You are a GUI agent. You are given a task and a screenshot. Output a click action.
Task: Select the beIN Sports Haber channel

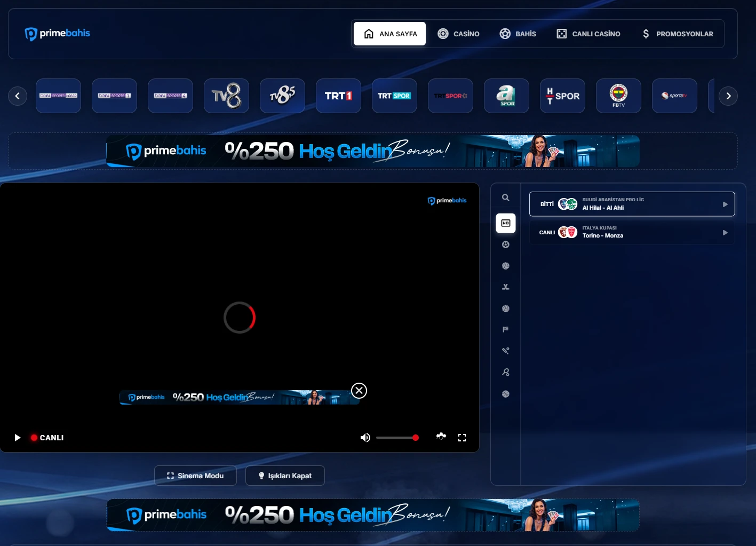point(58,96)
